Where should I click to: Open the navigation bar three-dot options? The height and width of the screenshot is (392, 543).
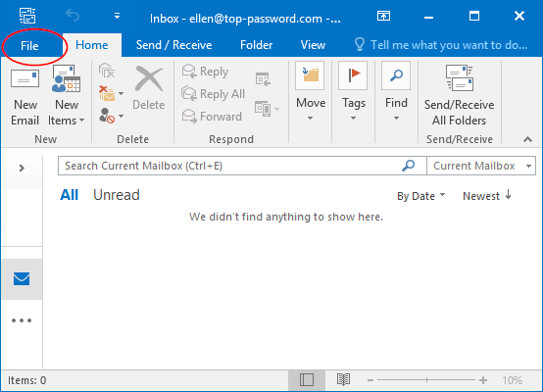[22, 320]
